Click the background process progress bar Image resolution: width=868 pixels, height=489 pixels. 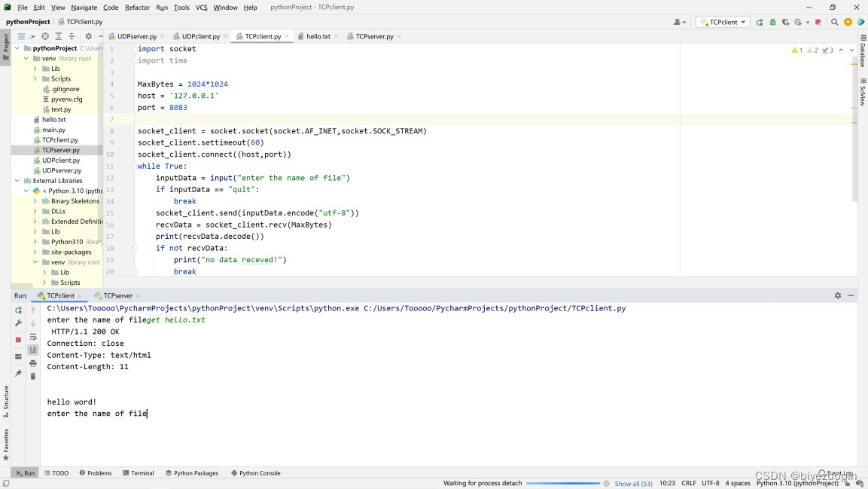pos(562,483)
